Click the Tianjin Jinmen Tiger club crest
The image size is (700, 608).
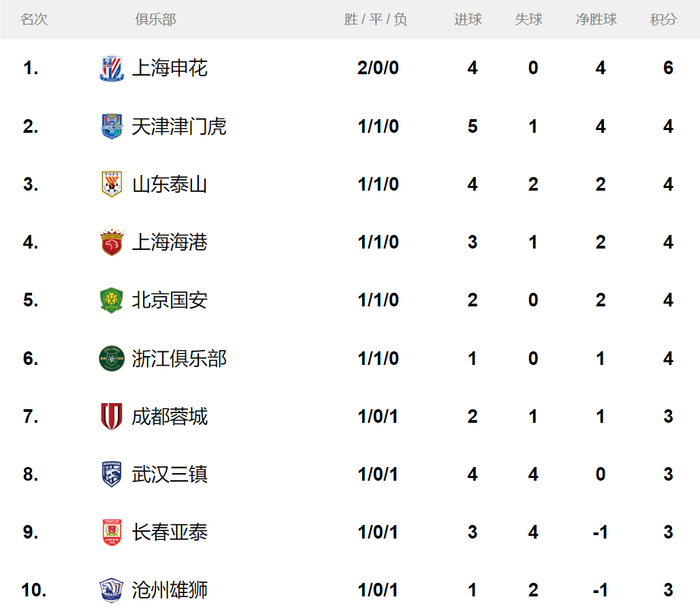click(x=111, y=126)
